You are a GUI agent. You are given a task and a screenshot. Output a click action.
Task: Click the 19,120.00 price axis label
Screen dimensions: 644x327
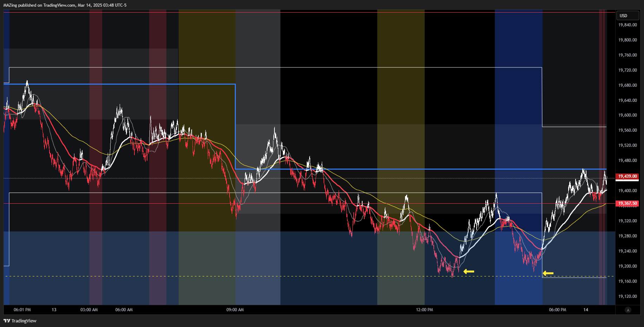628,296
